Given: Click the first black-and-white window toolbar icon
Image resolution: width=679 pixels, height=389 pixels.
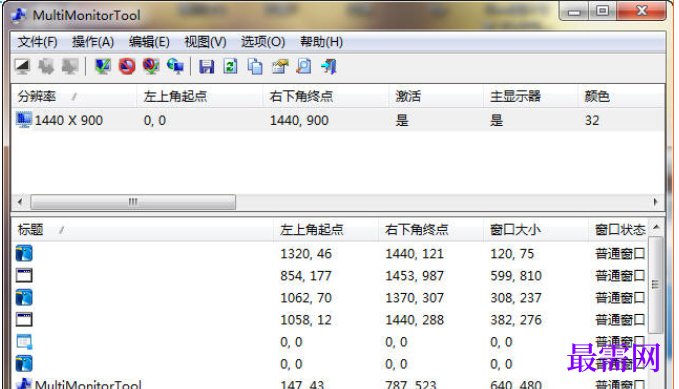Looking at the screenshot, I should [x=23, y=66].
